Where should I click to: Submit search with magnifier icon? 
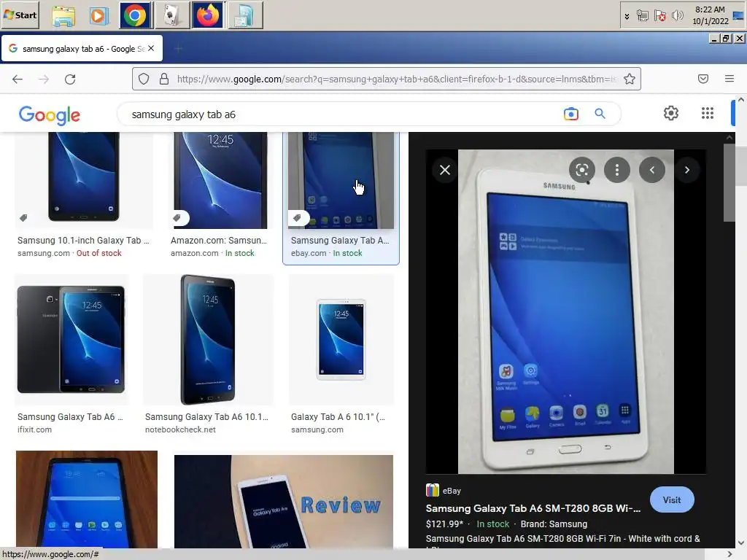600,114
